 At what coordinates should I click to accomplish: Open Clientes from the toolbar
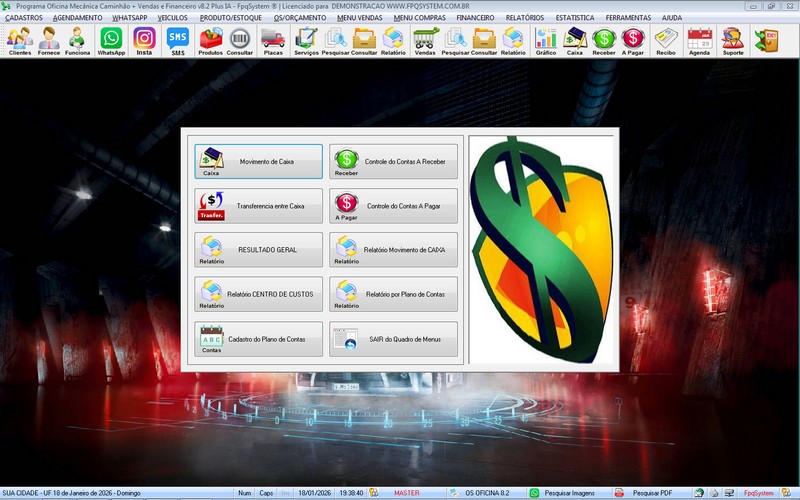pos(19,41)
